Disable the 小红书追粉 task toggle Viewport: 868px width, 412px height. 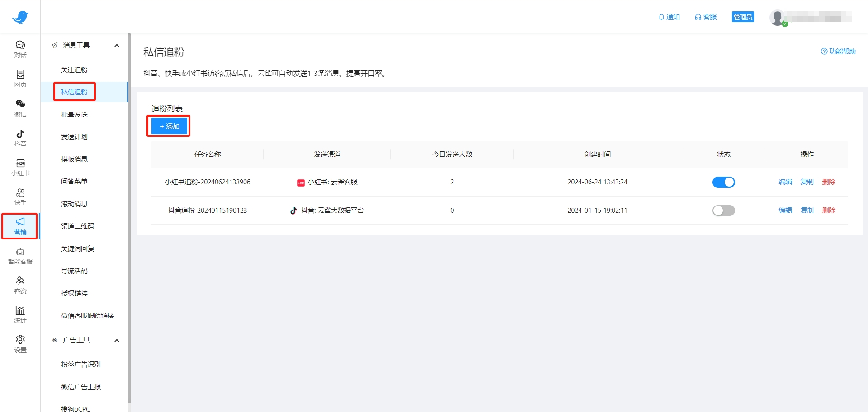tap(723, 182)
